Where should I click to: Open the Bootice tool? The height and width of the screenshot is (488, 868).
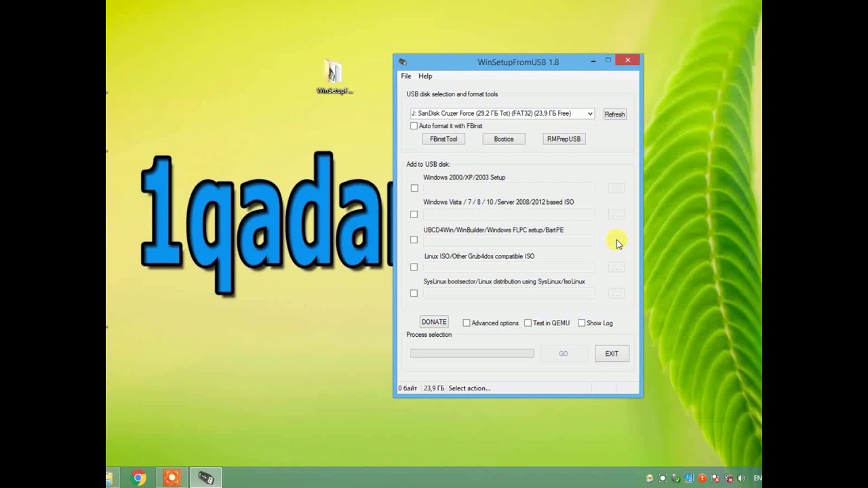click(x=504, y=139)
